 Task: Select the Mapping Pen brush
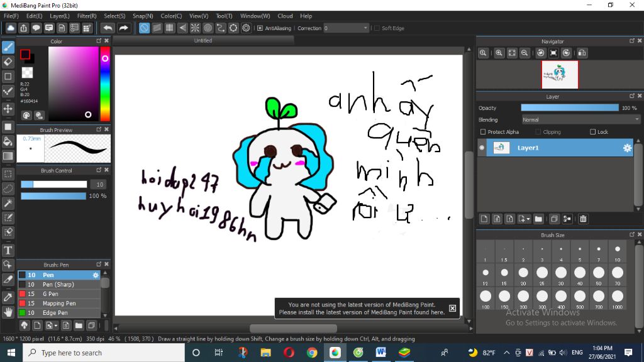pos(58,304)
